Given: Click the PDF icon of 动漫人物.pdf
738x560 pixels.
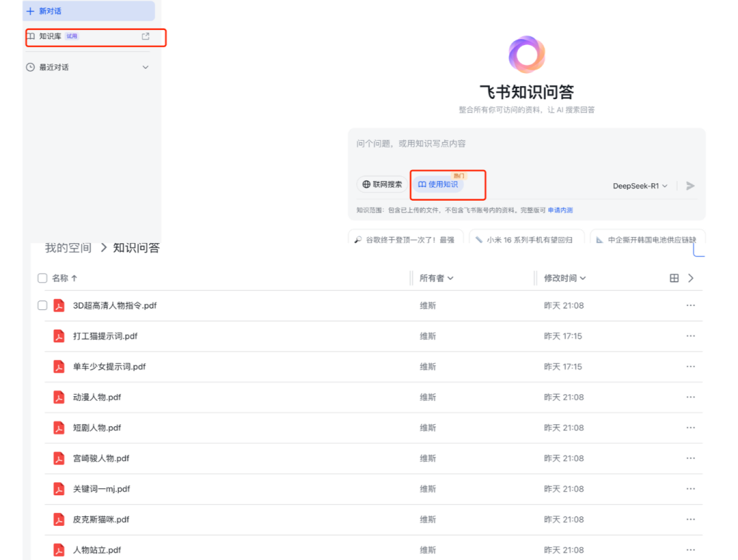Looking at the screenshot, I should click(x=58, y=397).
